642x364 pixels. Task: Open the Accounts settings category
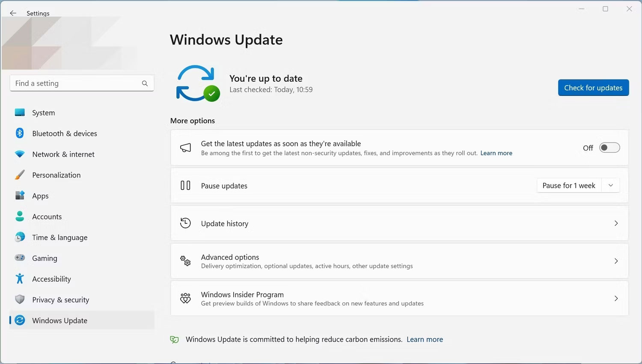pos(47,216)
